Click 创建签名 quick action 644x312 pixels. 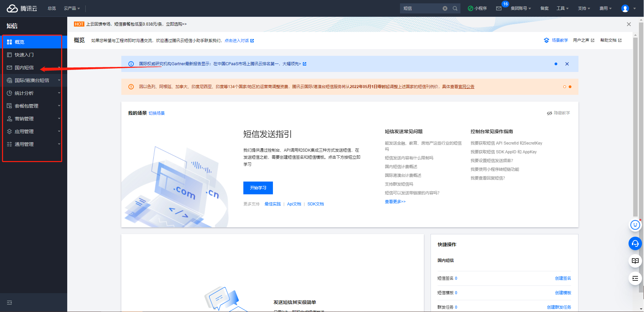pos(563,278)
